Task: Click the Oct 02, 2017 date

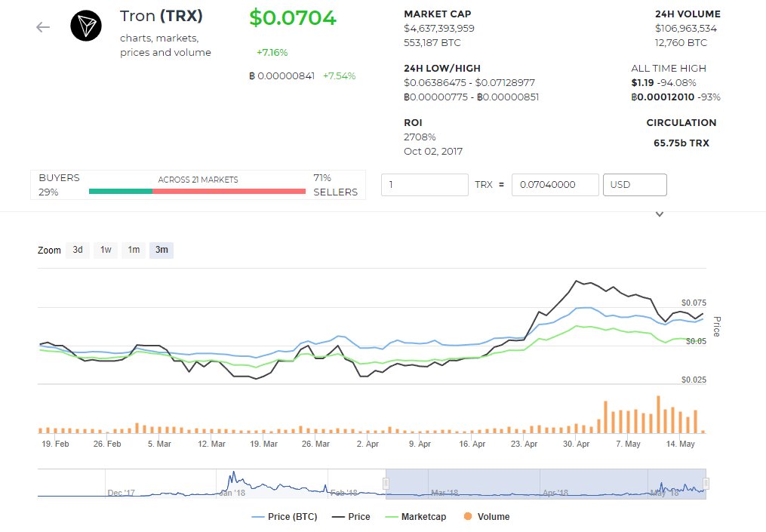Action: pyautogui.click(x=433, y=151)
